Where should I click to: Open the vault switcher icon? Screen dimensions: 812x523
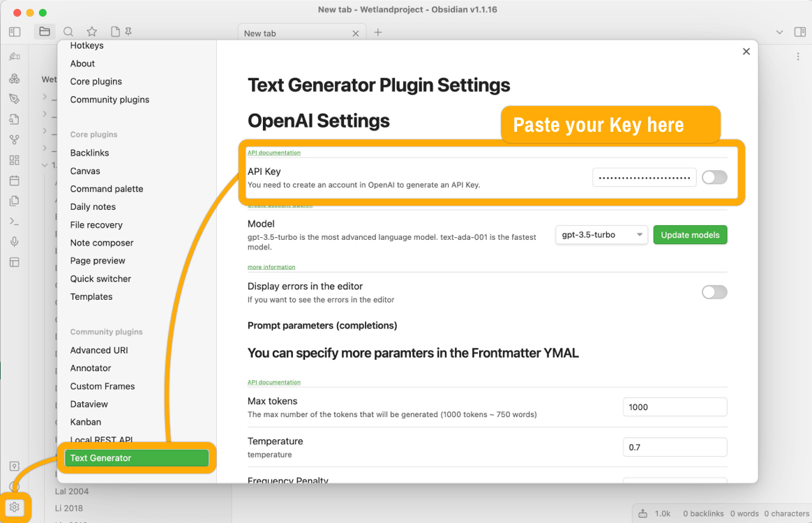point(15,466)
